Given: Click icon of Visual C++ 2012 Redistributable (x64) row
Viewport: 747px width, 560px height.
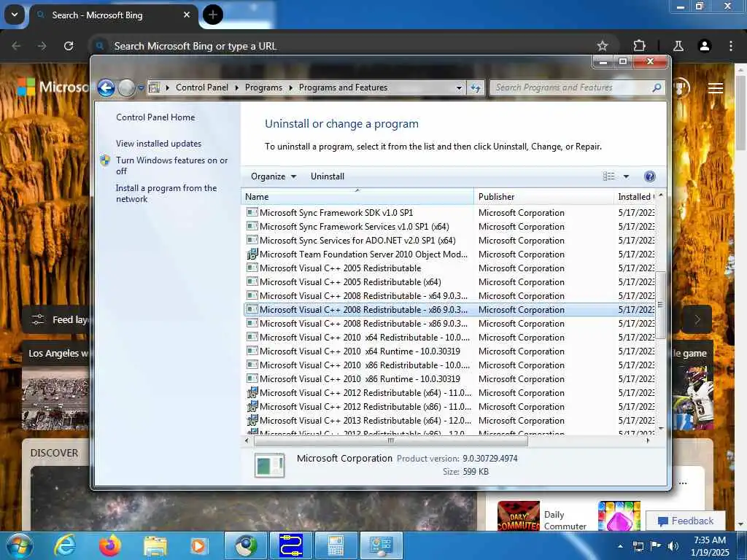Looking at the screenshot, I should 252,393.
